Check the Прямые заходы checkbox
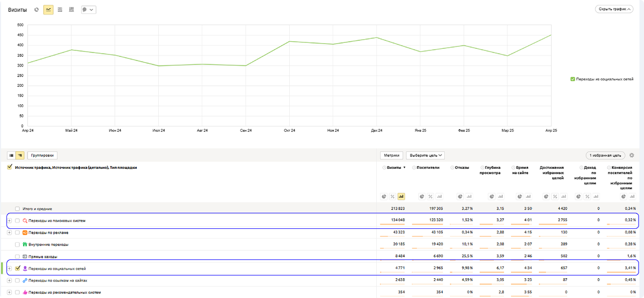 pyautogui.click(x=18, y=256)
